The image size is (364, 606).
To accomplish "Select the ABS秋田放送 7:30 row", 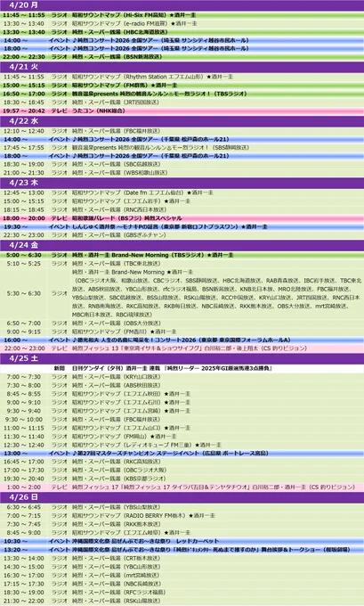I will [182, 385].
